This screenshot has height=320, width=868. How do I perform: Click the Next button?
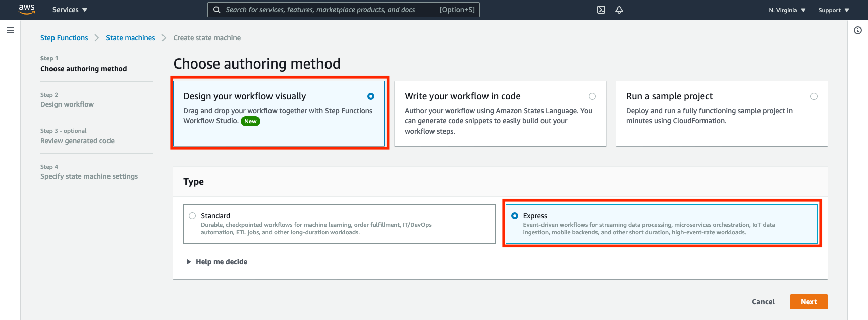(809, 302)
